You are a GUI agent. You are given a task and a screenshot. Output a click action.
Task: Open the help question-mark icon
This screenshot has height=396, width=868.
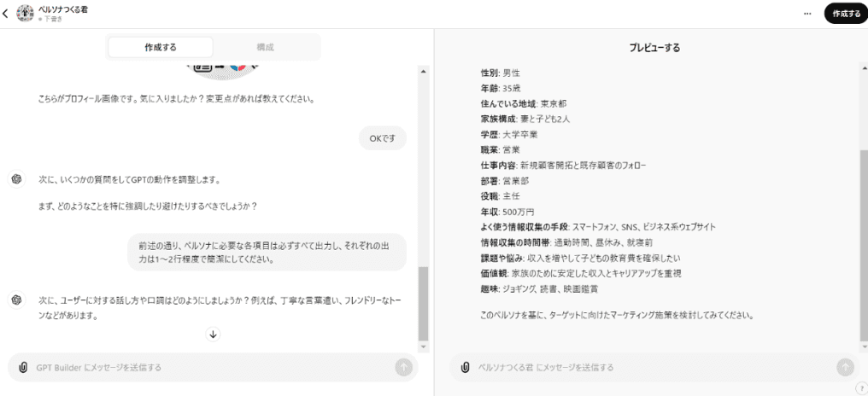click(864, 389)
